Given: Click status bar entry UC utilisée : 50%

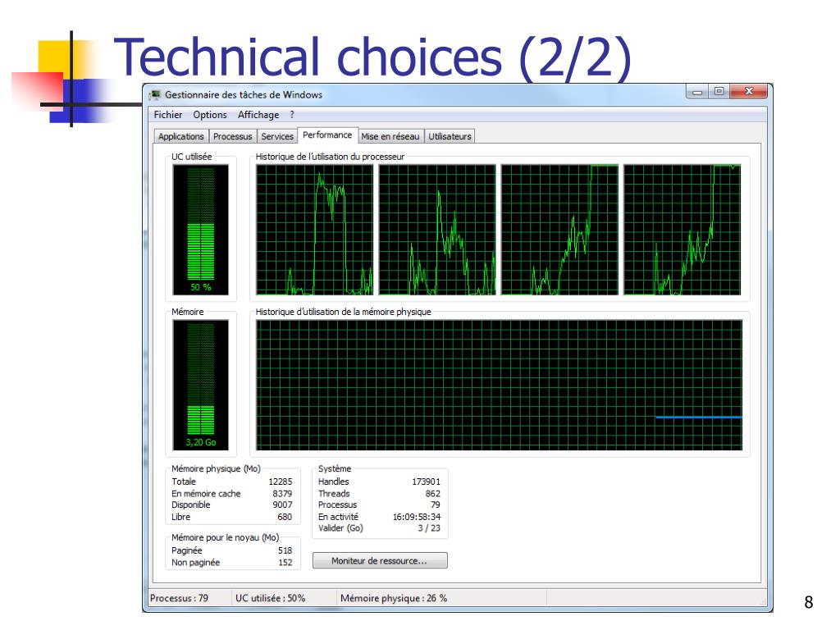Looking at the screenshot, I should 270,598.
